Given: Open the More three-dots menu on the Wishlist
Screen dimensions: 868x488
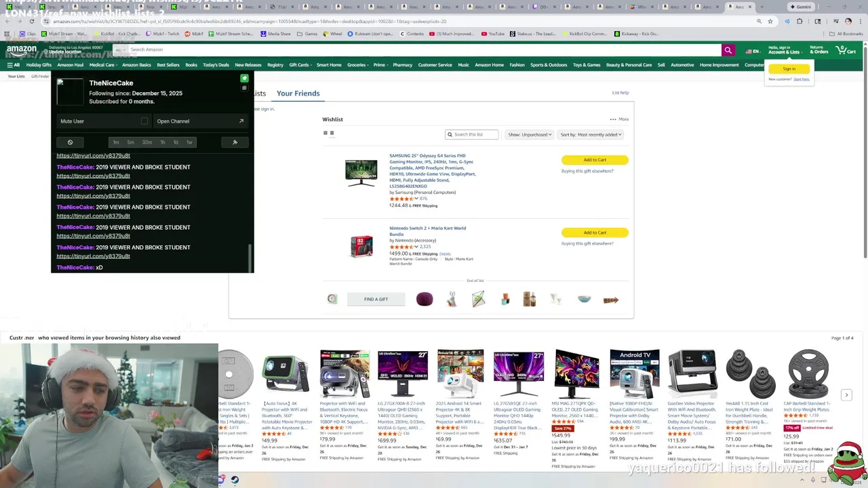Looking at the screenshot, I should [618, 119].
